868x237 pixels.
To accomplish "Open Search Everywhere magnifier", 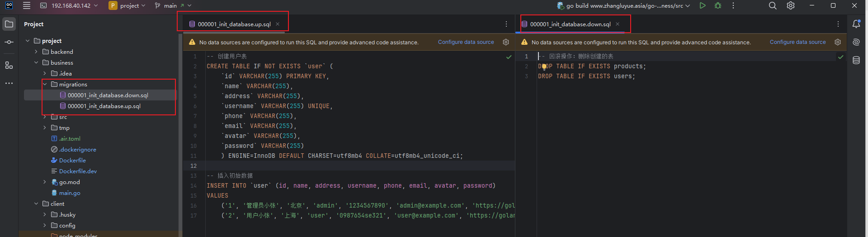I will click(773, 5).
